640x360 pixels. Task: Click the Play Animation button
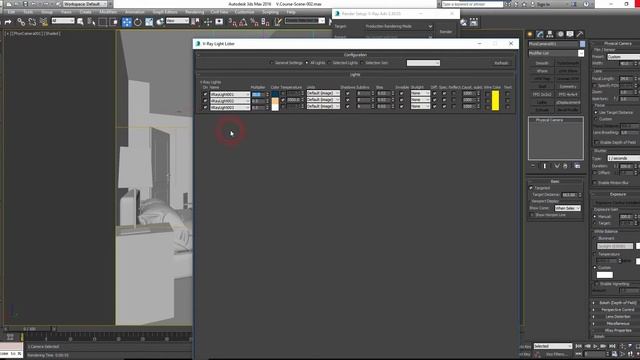point(596,346)
